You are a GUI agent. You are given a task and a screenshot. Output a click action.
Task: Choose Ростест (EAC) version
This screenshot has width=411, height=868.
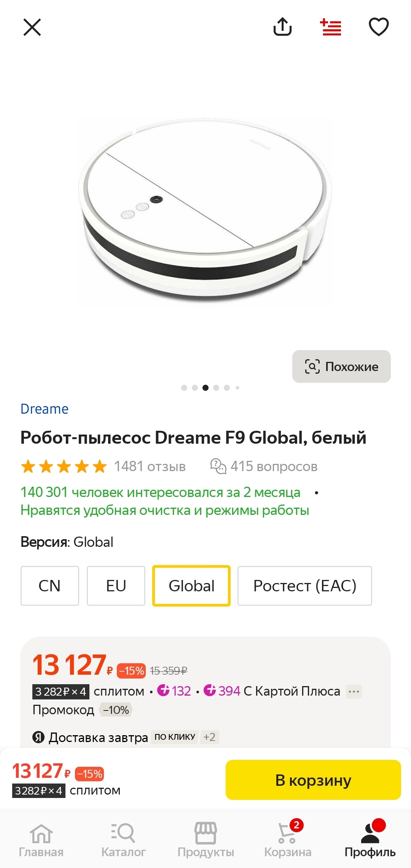(304, 586)
